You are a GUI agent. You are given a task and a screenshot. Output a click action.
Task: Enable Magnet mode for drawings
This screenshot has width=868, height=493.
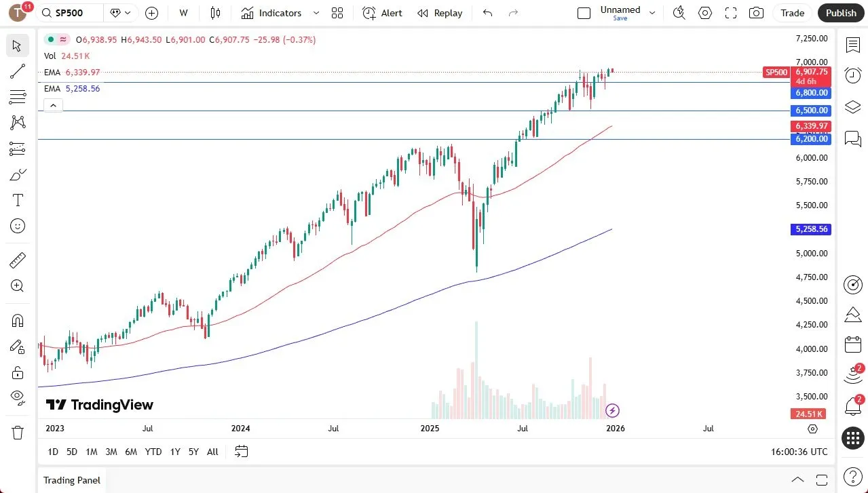click(17, 320)
